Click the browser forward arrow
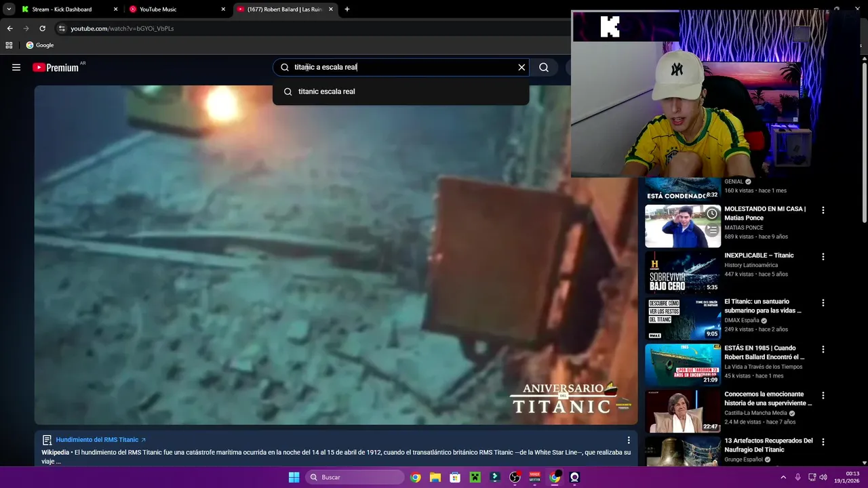 coord(26,28)
